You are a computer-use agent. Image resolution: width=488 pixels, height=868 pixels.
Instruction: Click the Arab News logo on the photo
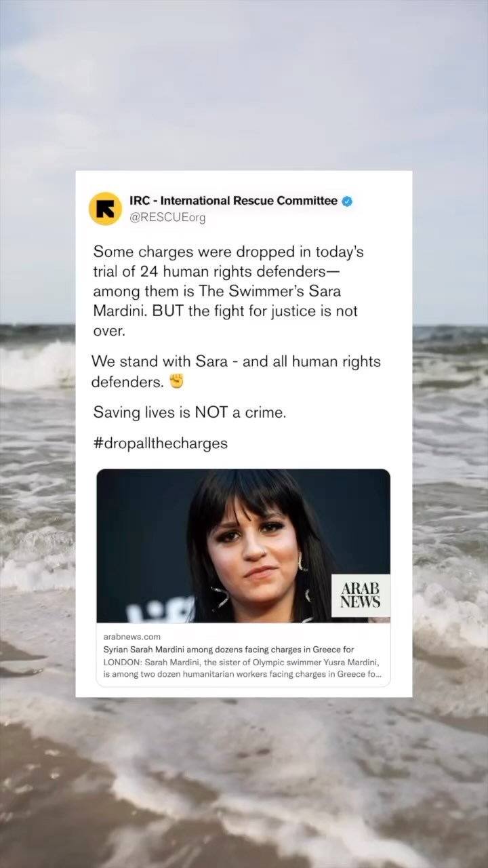click(x=360, y=595)
